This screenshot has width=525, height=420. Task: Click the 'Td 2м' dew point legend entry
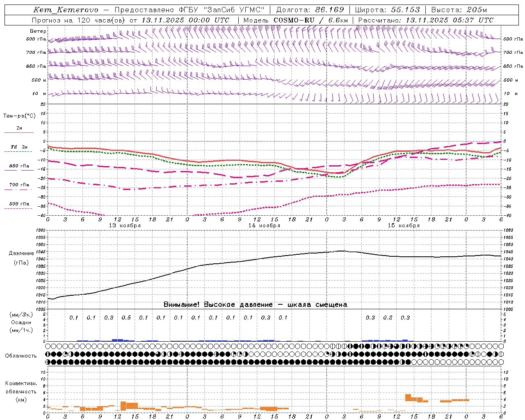pyautogui.click(x=19, y=147)
